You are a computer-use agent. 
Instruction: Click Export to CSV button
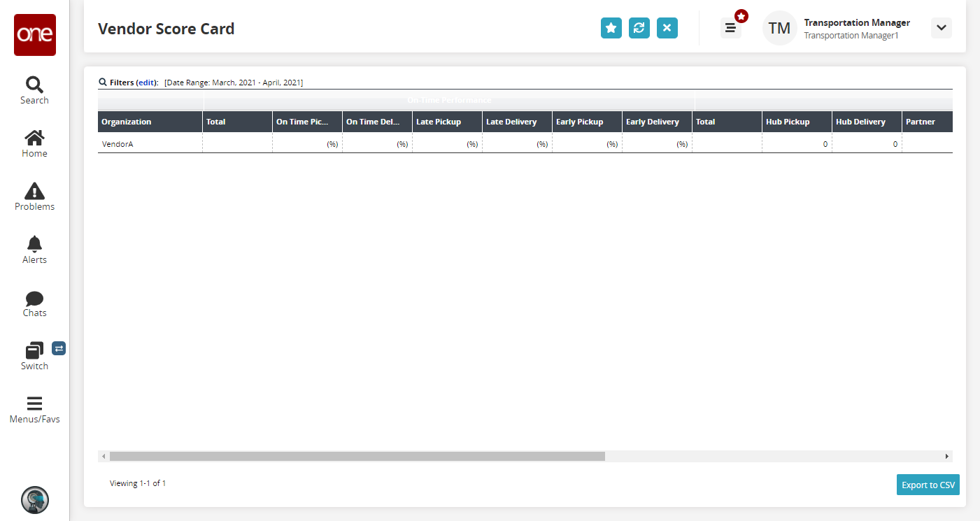(x=928, y=485)
